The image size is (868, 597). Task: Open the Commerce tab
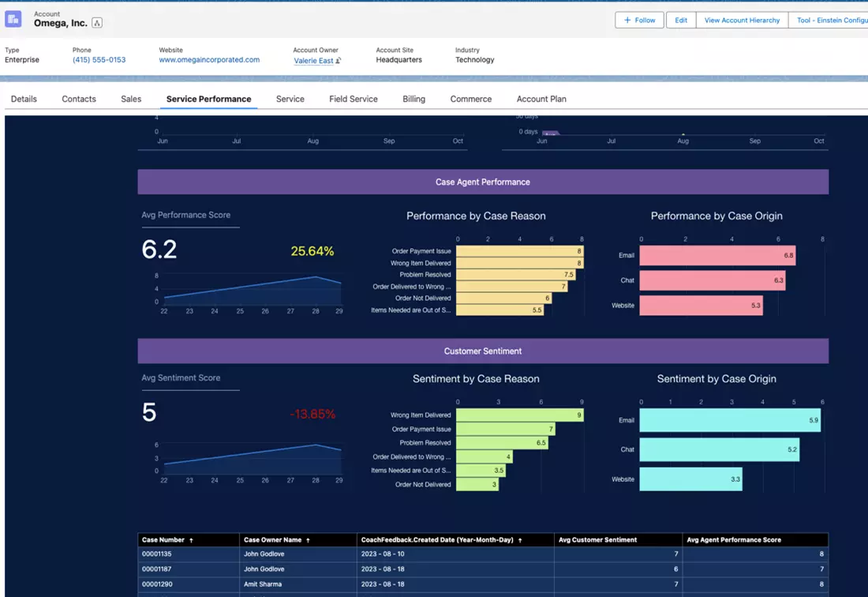(x=470, y=99)
